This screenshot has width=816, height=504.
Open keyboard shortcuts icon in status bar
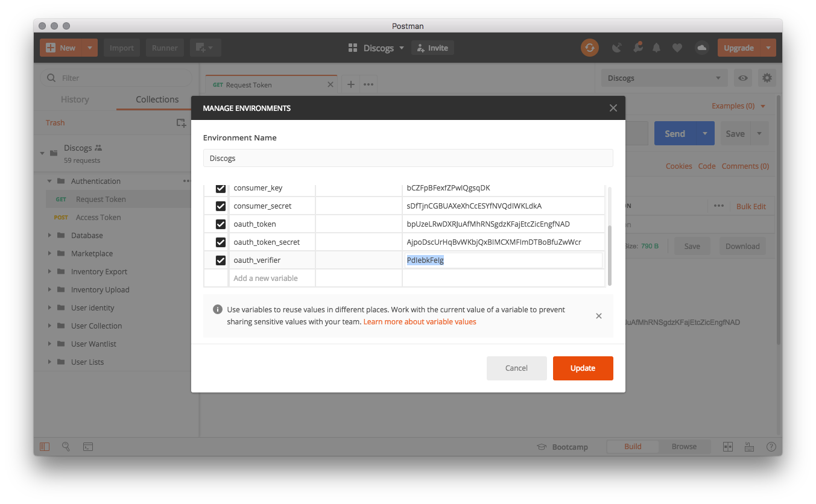click(749, 447)
